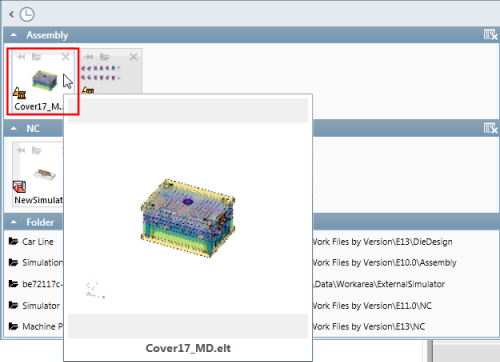Remove second assembly item from list
This screenshot has width=500, height=362.
pyautogui.click(x=134, y=57)
